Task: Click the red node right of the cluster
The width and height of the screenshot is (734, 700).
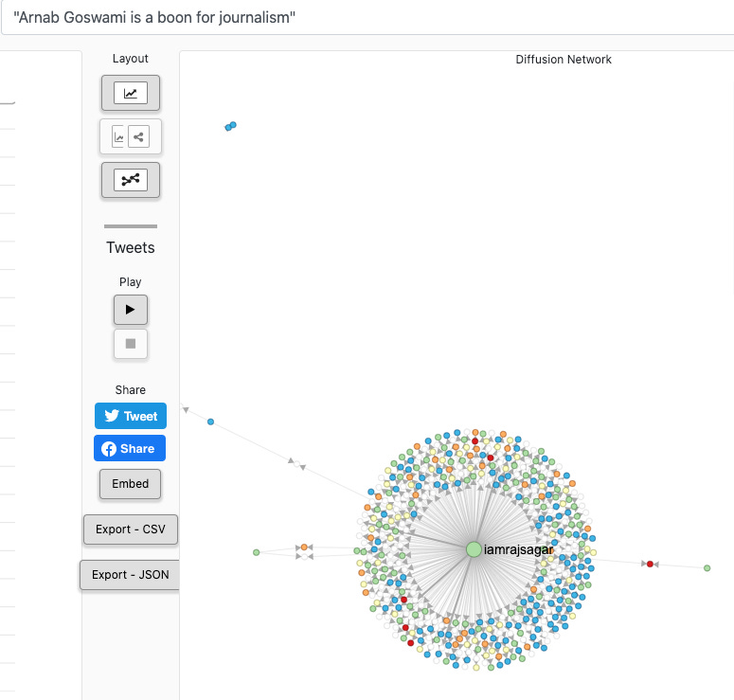Action: click(x=650, y=564)
